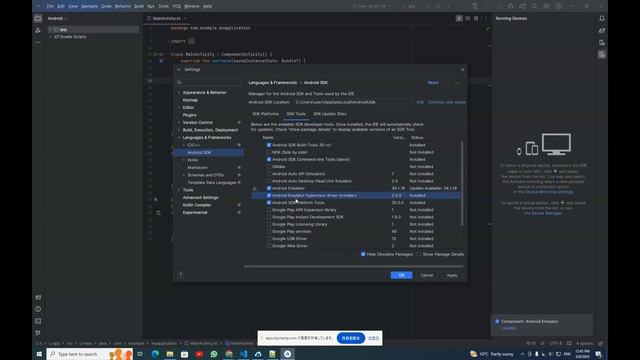Click the download icon beside Android Emulator
This screenshot has height=360, width=640.
tap(255, 188)
